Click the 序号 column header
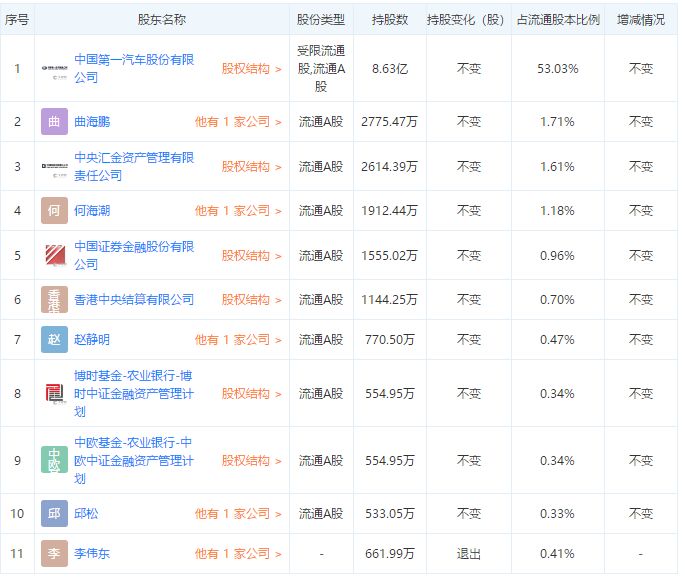685x581 pixels. click(x=17, y=20)
